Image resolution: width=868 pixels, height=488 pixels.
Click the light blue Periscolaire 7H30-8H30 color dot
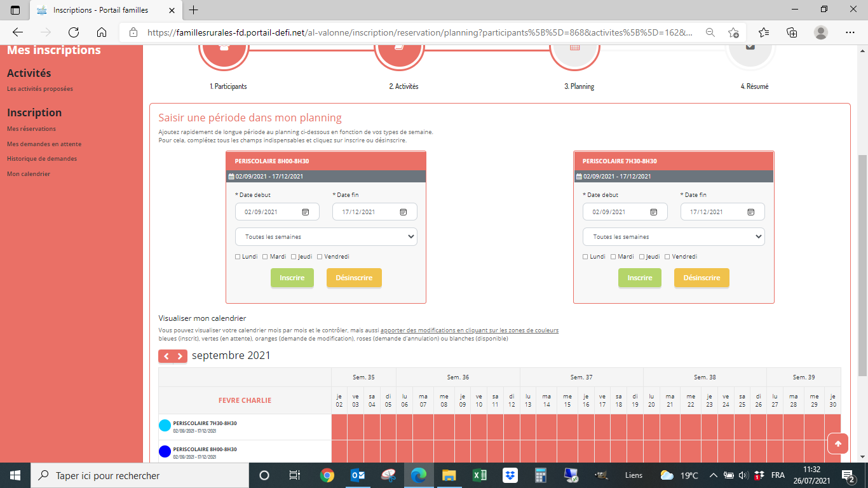[165, 426]
